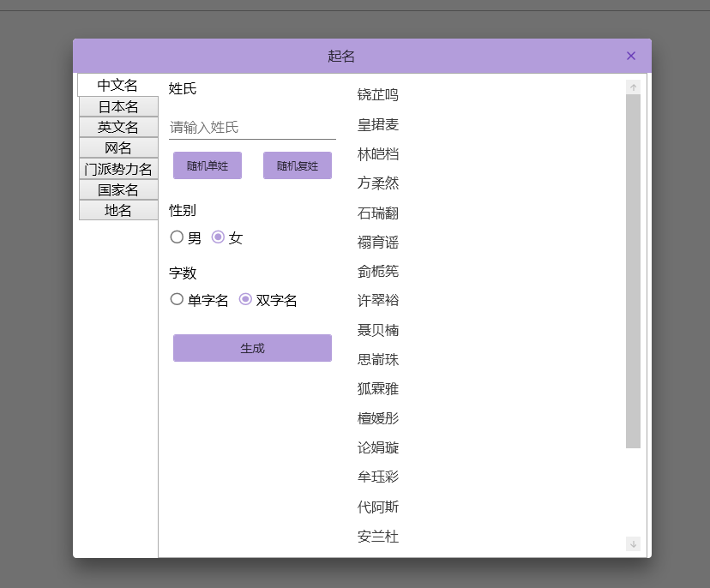
Task: Select 男 gender option
Action: coord(177,237)
